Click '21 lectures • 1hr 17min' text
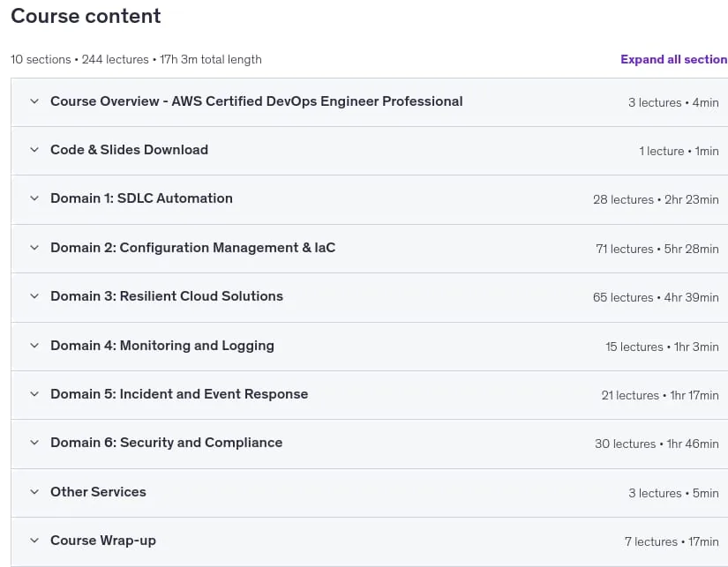Viewport: 728px width, 567px height. (660, 395)
